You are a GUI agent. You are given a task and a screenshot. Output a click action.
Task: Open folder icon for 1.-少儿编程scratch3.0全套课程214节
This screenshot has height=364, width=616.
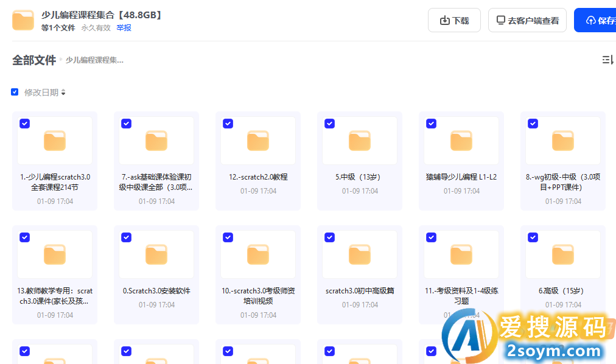tap(55, 141)
